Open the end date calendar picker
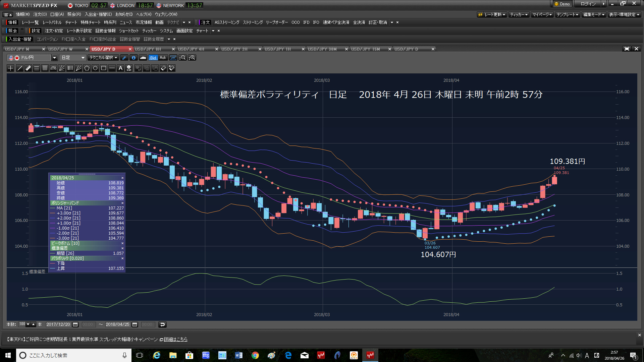This screenshot has height=362, width=644. [x=135, y=324]
